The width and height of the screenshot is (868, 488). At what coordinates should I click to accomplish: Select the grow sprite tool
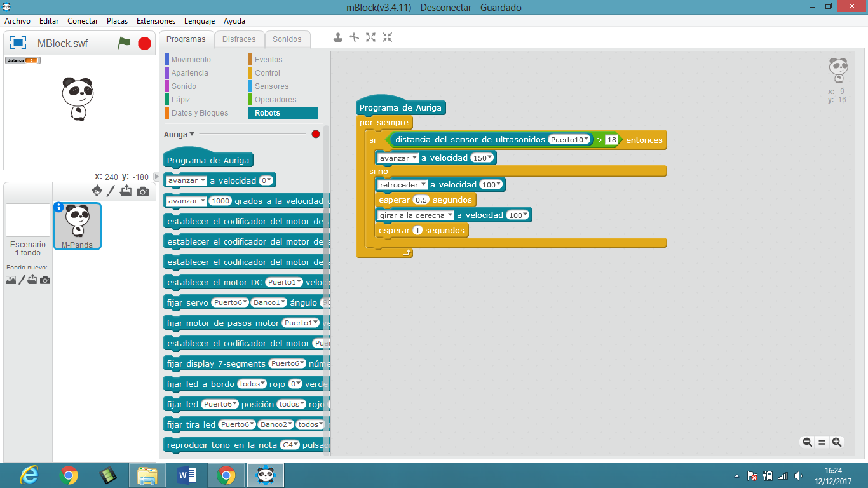371,37
